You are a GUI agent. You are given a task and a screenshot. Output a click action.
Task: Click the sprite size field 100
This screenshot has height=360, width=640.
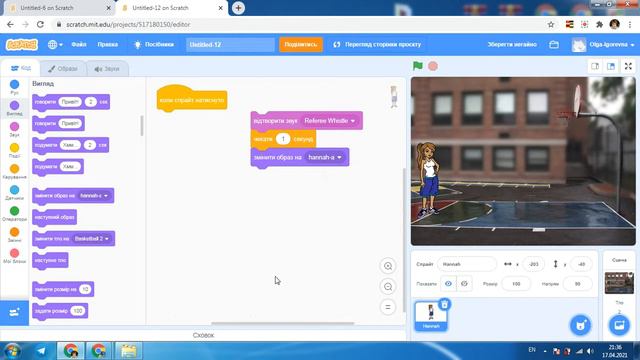point(516,284)
